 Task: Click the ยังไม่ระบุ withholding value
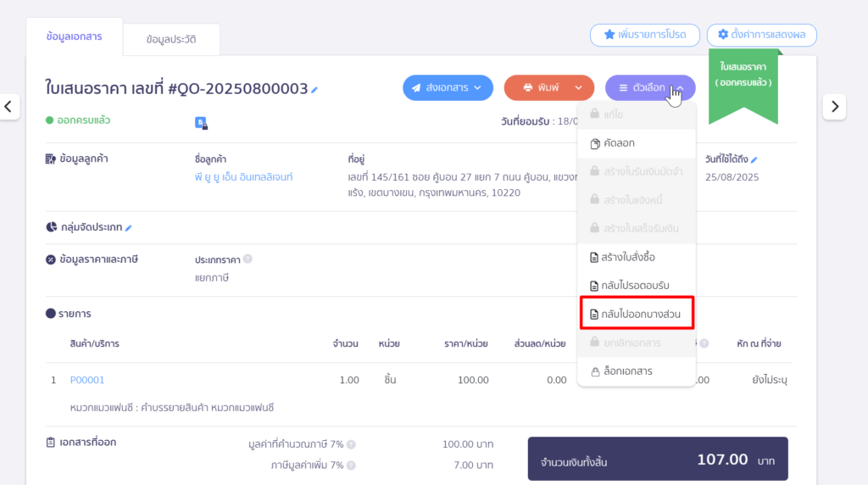[770, 380]
